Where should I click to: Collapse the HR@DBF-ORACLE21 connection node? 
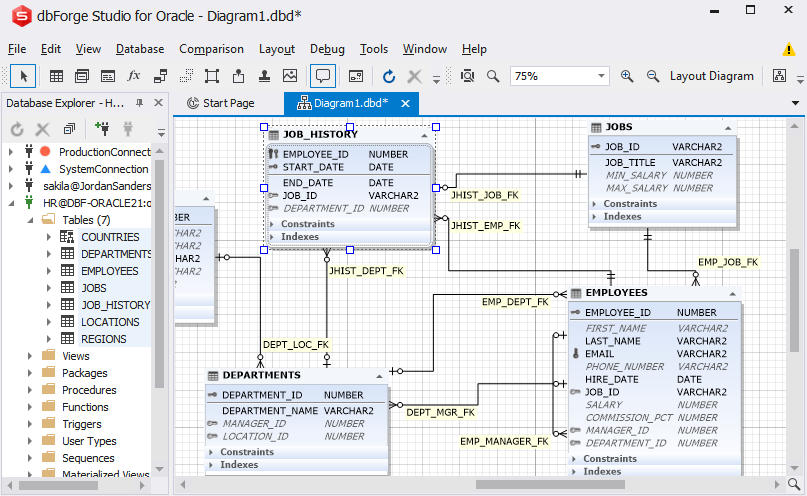tap(11, 203)
